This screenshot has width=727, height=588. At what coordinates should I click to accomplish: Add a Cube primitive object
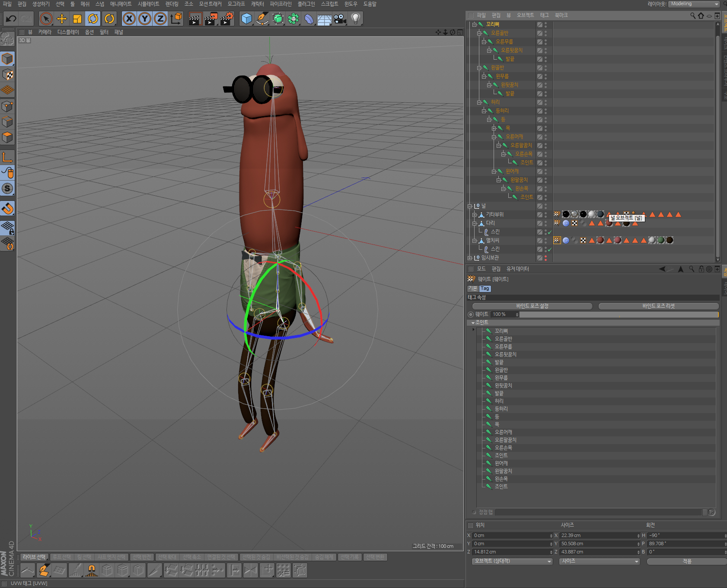coord(246,19)
